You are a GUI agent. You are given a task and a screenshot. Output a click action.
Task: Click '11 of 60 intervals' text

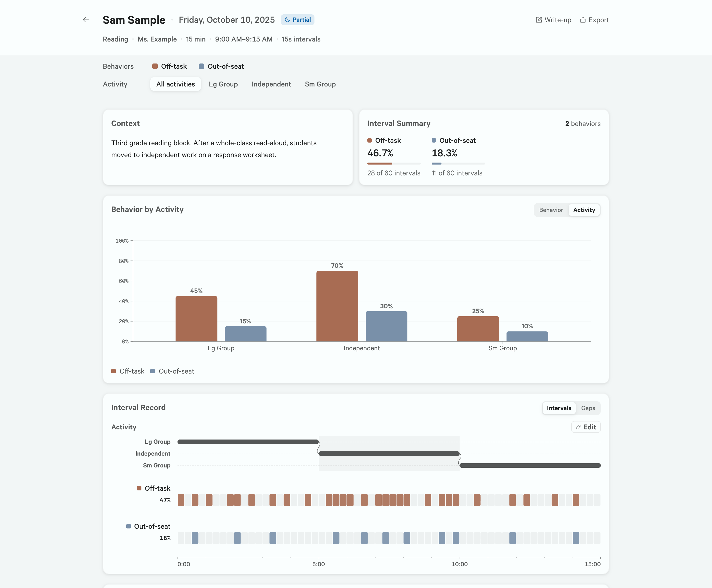point(457,173)
